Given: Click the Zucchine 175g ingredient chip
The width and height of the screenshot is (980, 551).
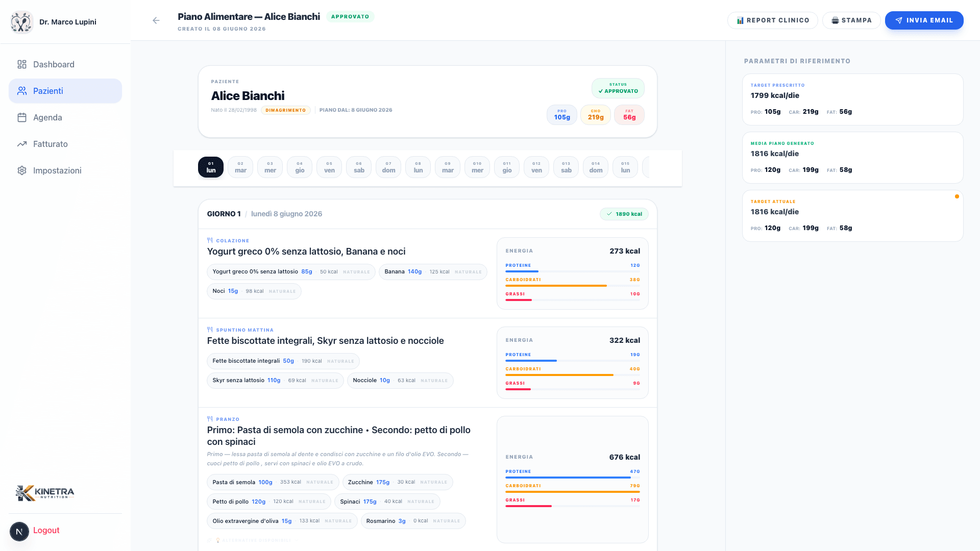Looking at the screenshot, I should (398, 483).
